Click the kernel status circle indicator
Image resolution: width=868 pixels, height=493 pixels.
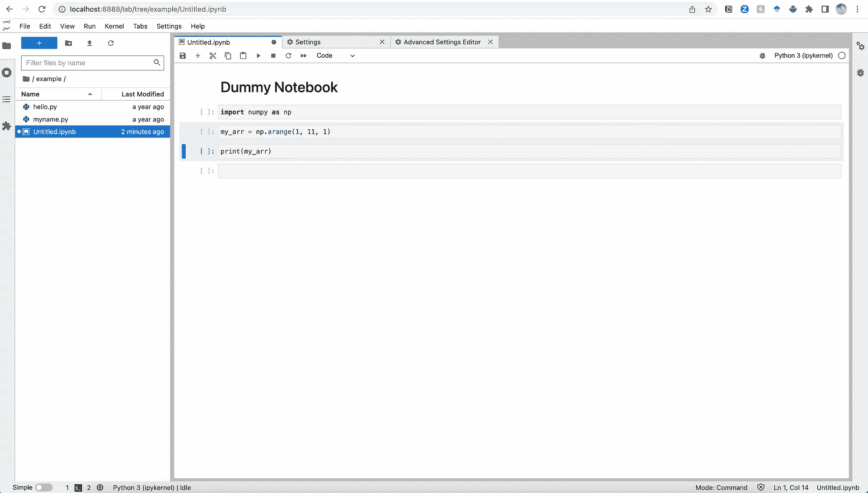(842, 56)
